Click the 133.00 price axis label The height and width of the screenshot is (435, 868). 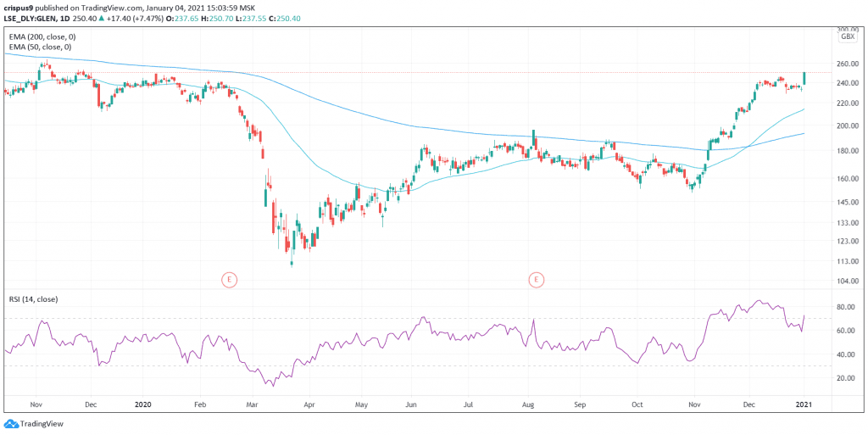[x=848, y=222]
